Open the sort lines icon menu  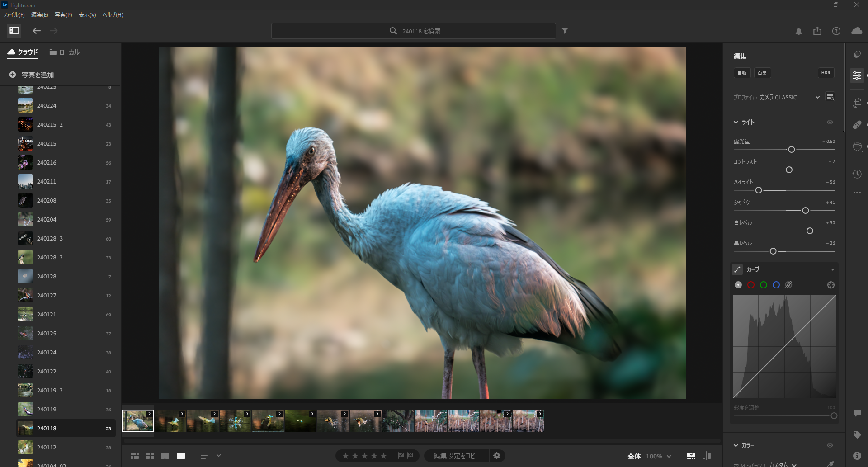point(205,456)
